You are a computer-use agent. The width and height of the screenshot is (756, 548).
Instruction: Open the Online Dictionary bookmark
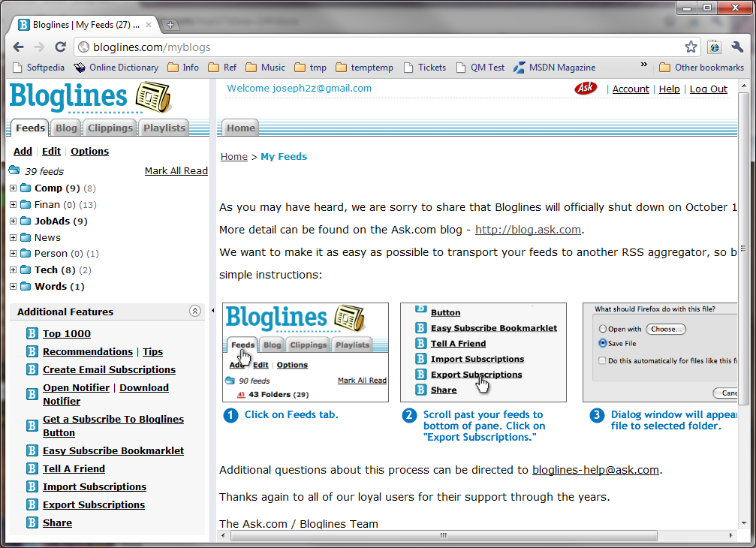click(x=116, y=68)
